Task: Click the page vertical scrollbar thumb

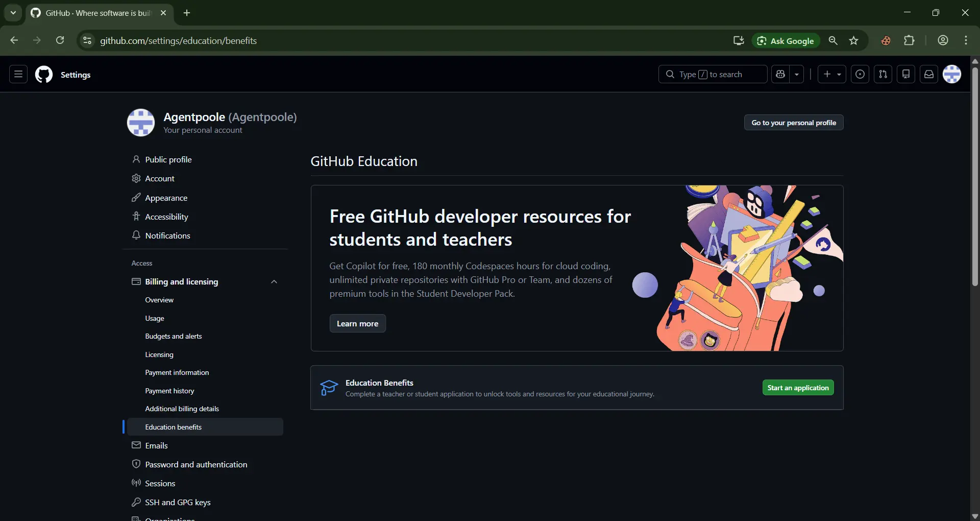Action: click(975, 176)
